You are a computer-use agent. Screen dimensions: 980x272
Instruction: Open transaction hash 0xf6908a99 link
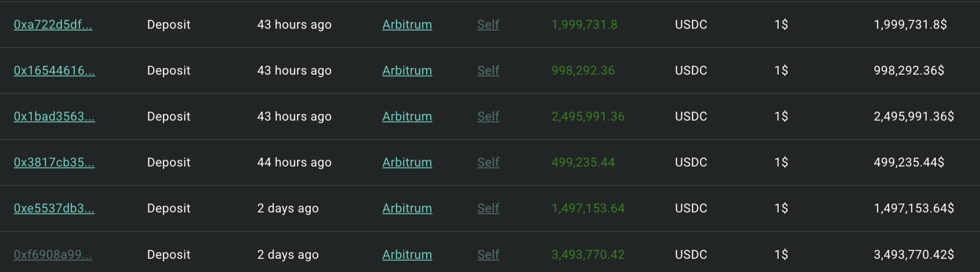coord(53,254)
